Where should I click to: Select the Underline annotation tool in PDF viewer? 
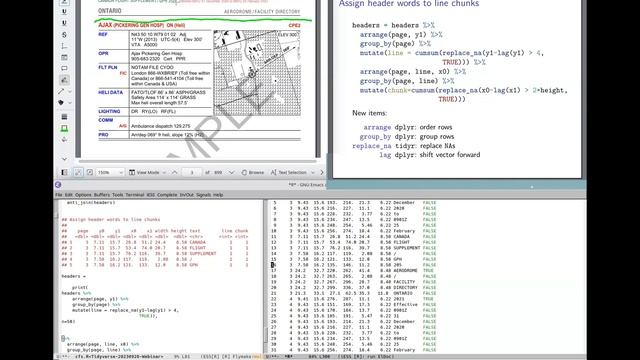point(64,12)
